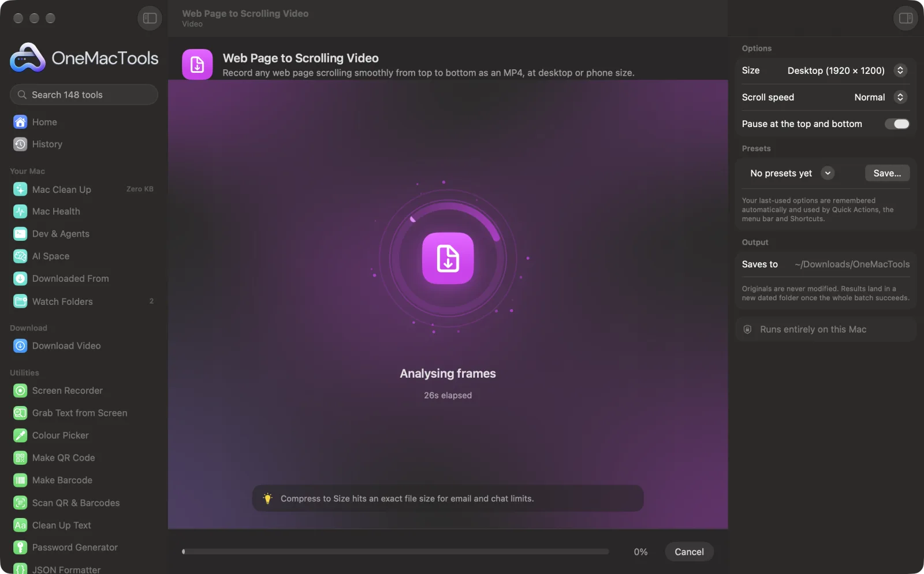Click the recording progress bar
Viewport: 924px width, 574px height.
tap(396, 551)
